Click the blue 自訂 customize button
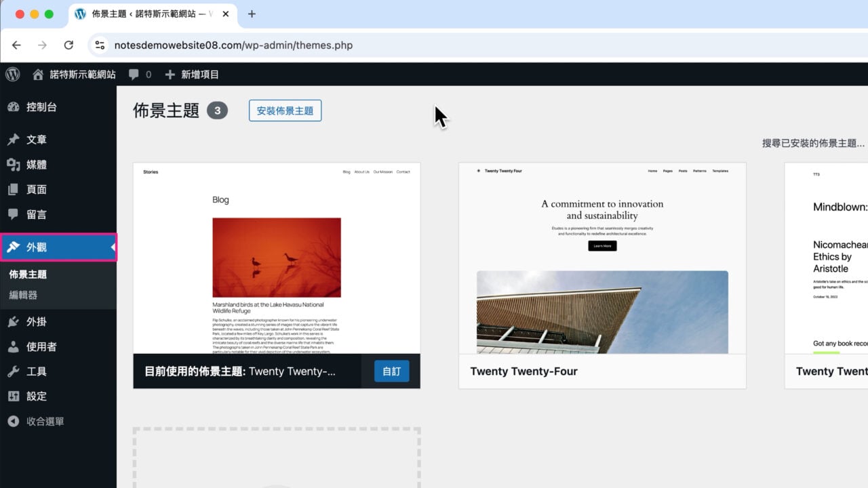868x488 pixels. tap(391, 371)
